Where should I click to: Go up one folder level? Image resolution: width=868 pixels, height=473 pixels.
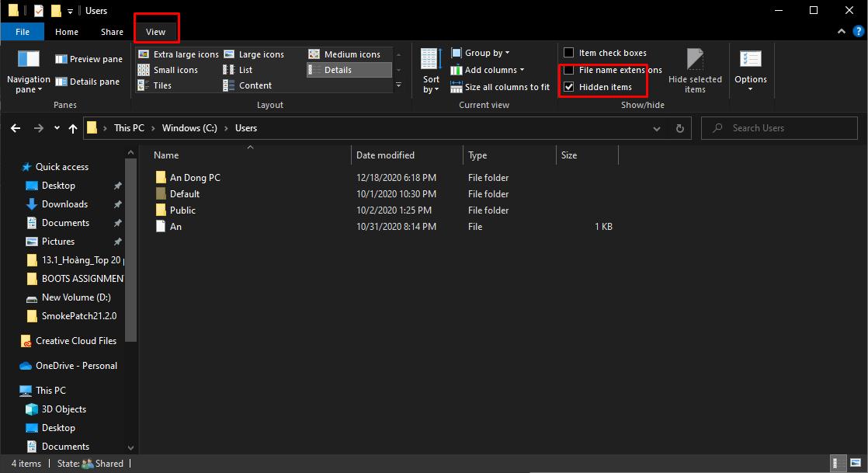[72, 128]
